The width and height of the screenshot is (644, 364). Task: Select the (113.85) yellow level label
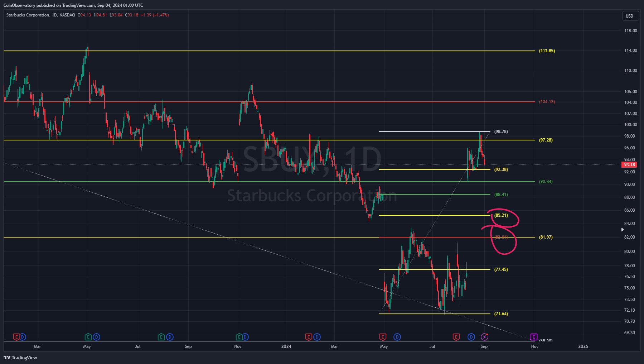547,51
